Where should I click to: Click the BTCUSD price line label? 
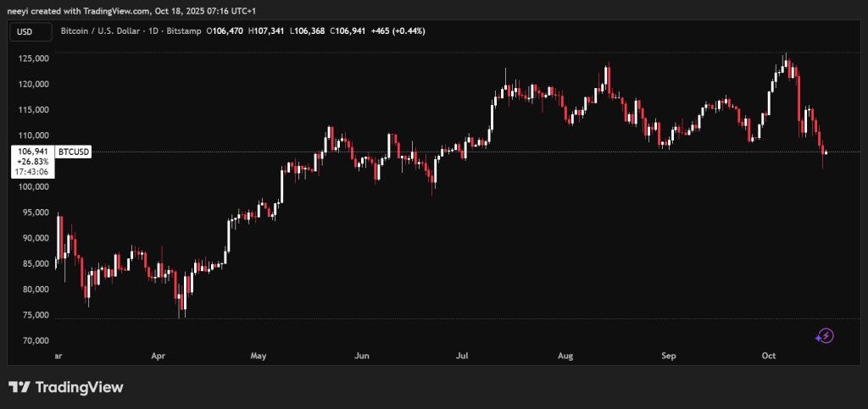[x=73, y=152]
